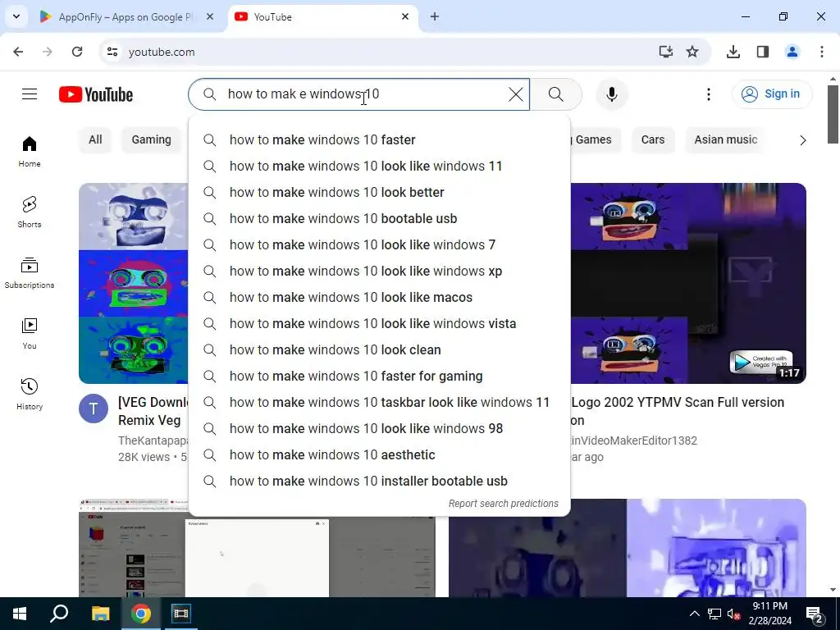
Task: Open YouTube settings three-dot menu
Action: click(708, 94)
